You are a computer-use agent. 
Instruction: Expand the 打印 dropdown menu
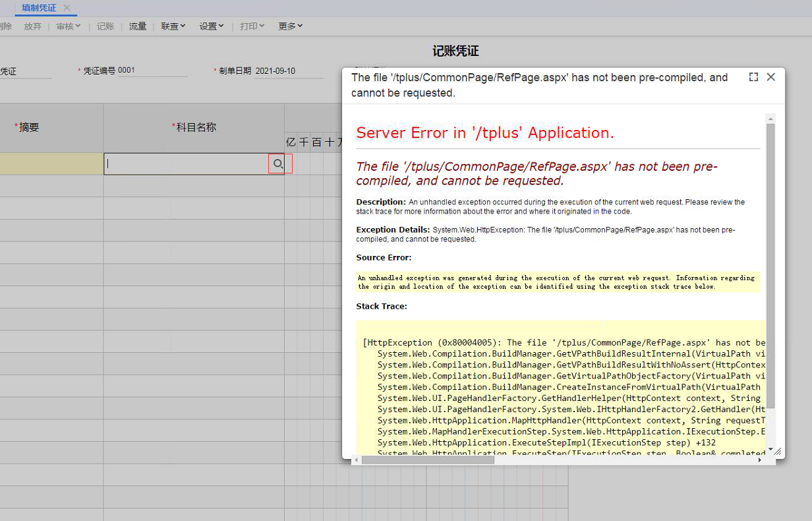pyautogui.click(x=252, y=26)
